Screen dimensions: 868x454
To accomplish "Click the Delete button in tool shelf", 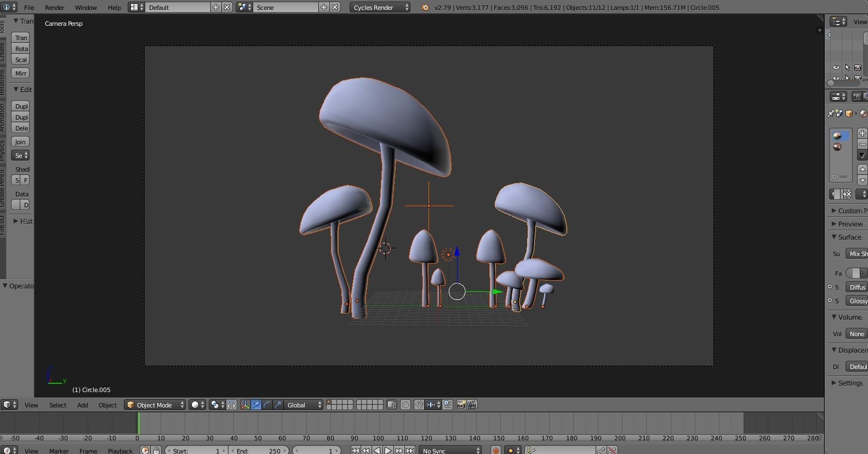I will (20, 128).
